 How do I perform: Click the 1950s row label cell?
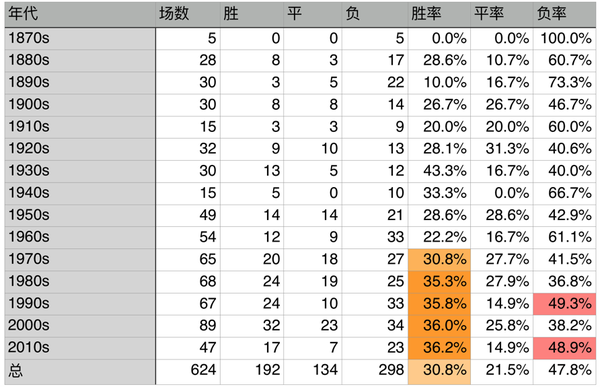80,216
